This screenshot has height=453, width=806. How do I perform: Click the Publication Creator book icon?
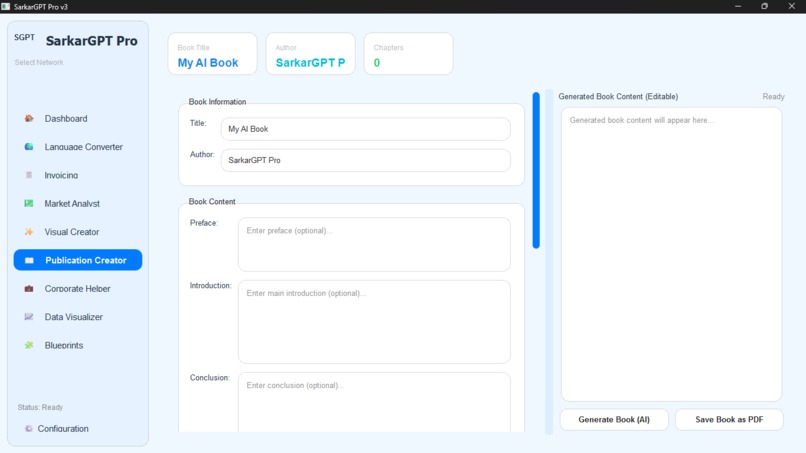coord(29,260)
